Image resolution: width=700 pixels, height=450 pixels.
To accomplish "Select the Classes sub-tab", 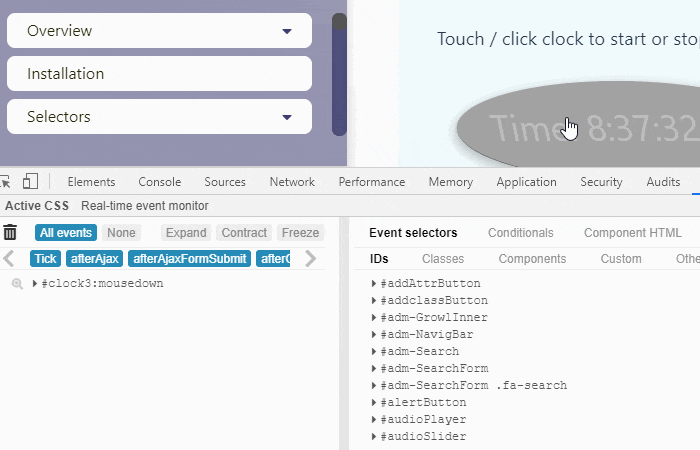I will (x=442, y=259).
